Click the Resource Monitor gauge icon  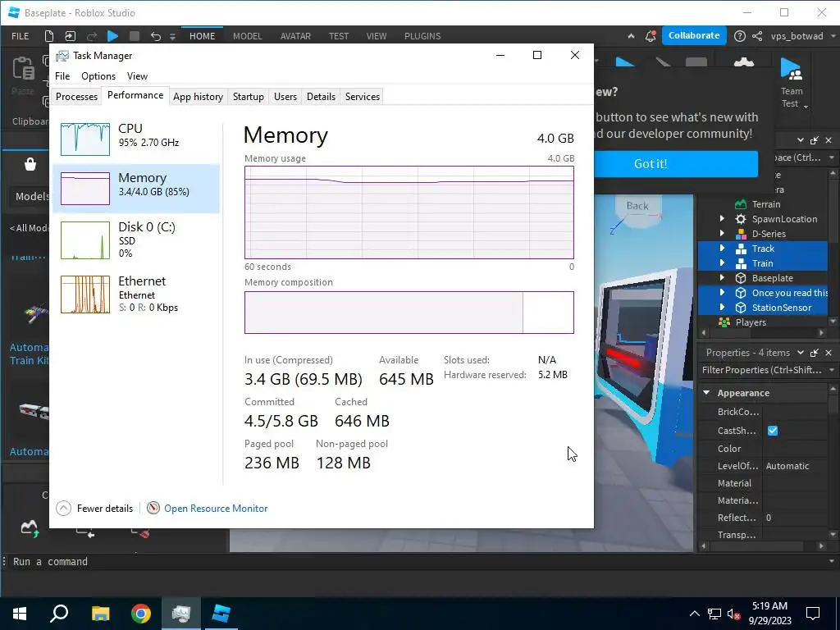pyautogui.click(x=153, y=508)
